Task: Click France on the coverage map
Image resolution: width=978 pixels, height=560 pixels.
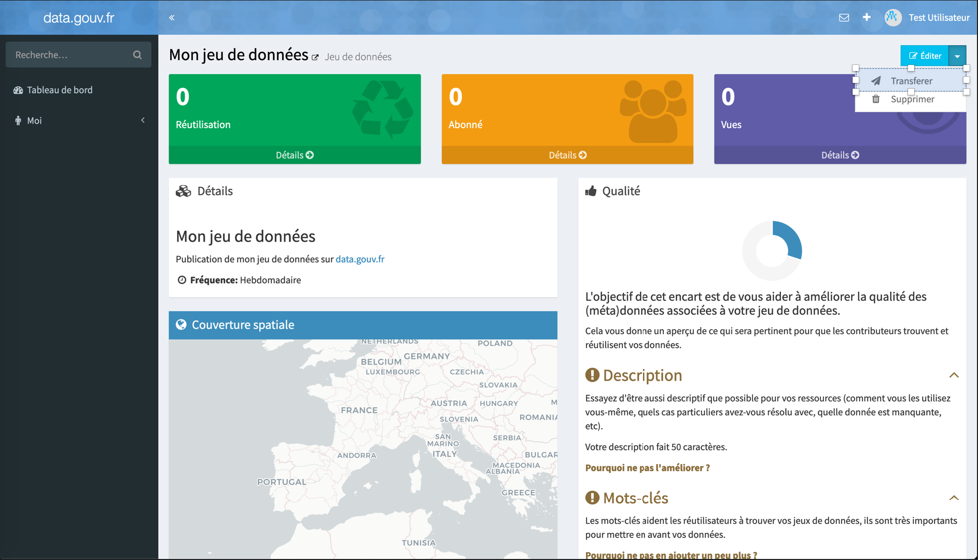Action: tap(359, 410)
